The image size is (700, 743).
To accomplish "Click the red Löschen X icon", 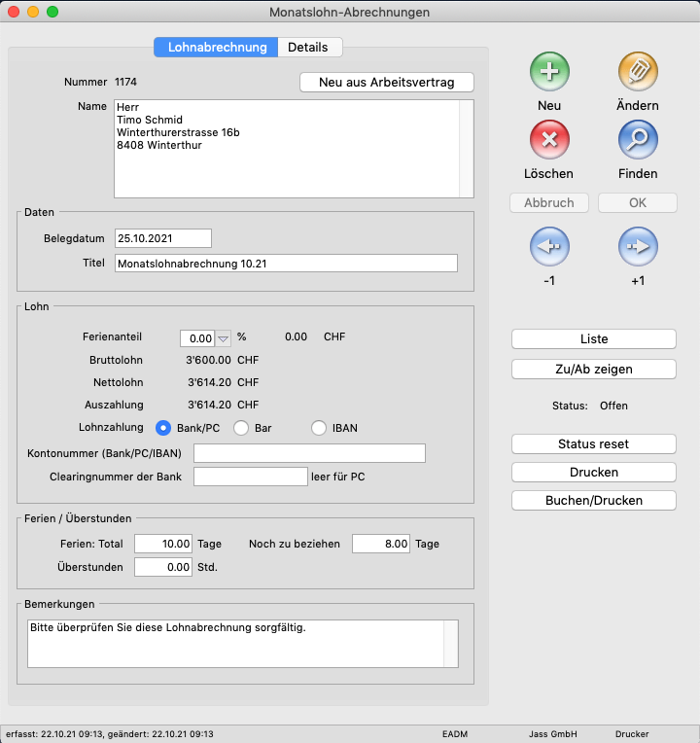I will [x=549, y=140].
